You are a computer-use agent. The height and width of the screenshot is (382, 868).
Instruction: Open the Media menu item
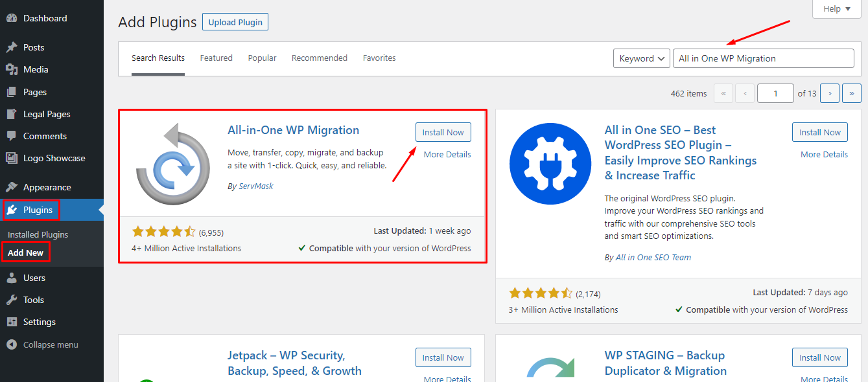coord(52,69)
